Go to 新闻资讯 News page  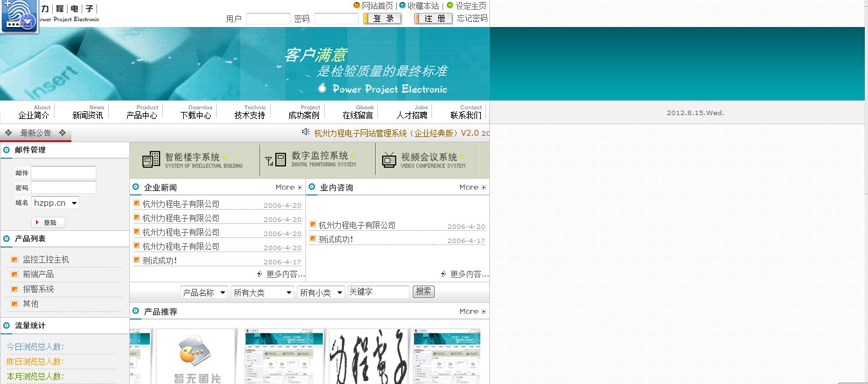(88, 112)
